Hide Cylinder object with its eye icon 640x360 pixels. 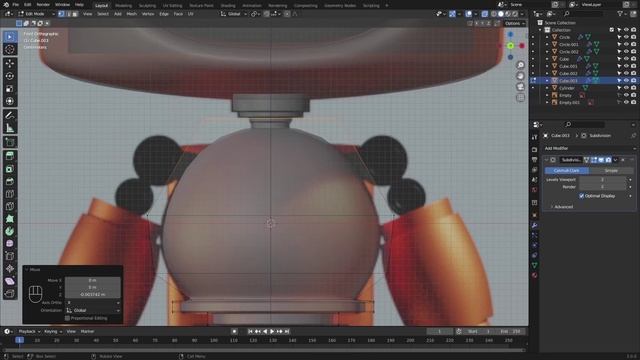pyautogui.click(x=626, y=88)
